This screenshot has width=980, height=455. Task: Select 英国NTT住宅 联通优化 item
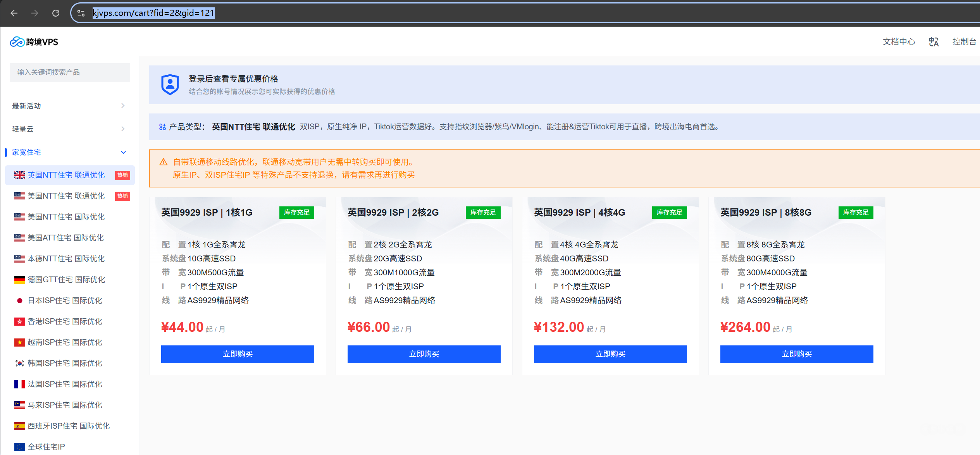click(x=70, y=175)
